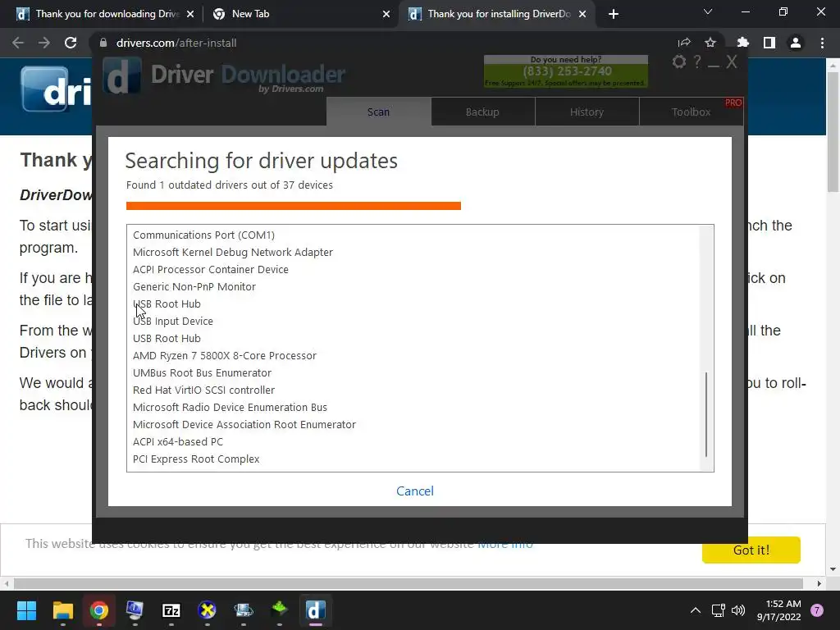Close the Driver Downloader window with X
The height and width of the screenshot is (630, 840).
coord(732,62)
